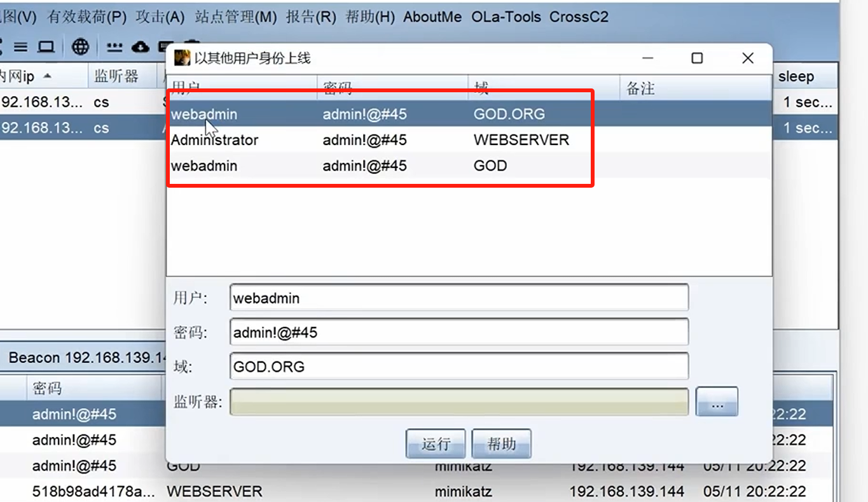Sort sessions by 内网ip column arrow
This screenshot has width=868, height=502.
click(x=47, y=77)
